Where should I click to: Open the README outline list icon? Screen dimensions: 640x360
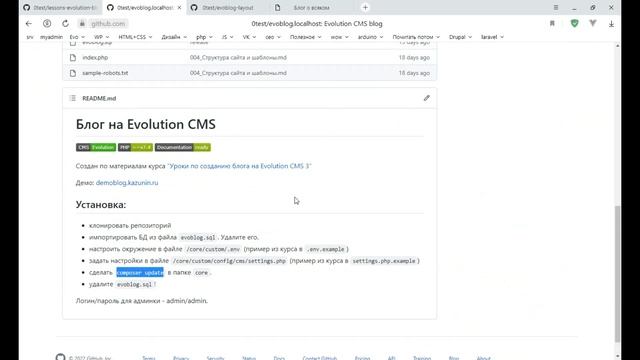[x=73, y=98]
